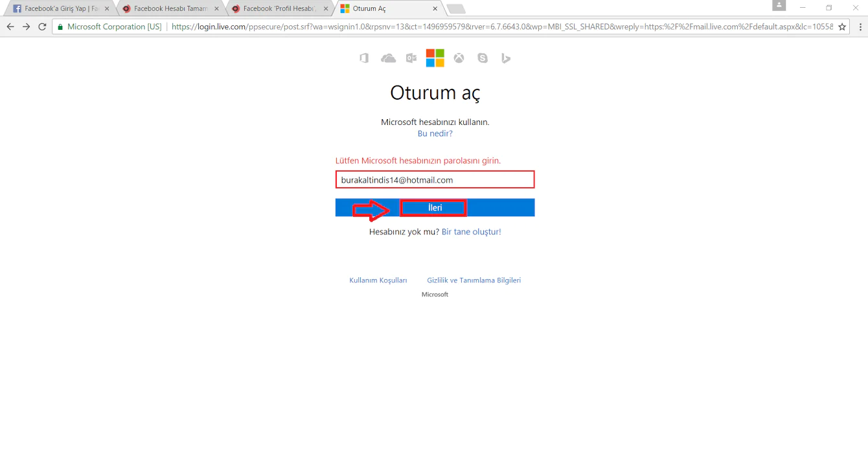Open the OneDrive cloud icon
The height and width of the screenshot is (463, 868).
pos(387,58)
